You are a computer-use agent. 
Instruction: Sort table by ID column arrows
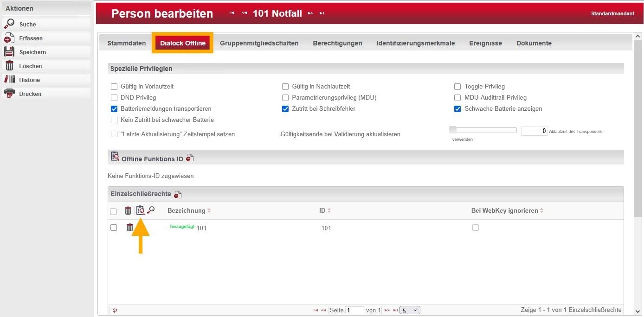point(329,211)
